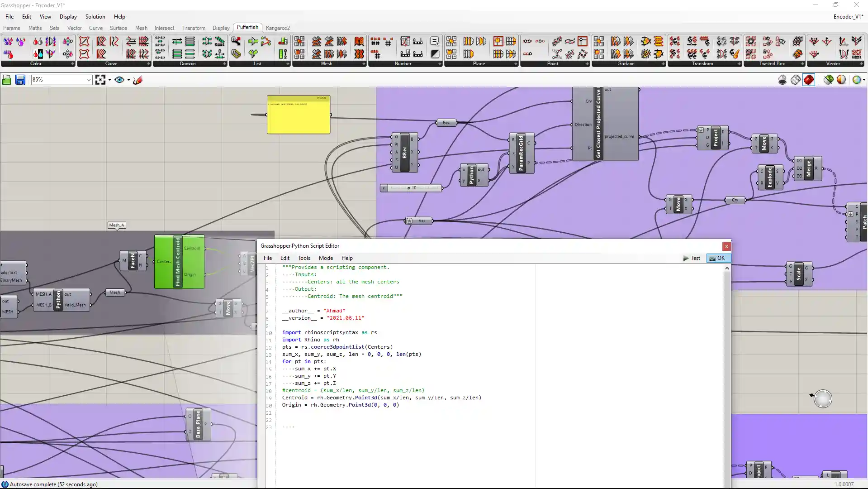Select the ParamRecGrid component
This screenshot has width=868, height=489.
tap(521, 153)
